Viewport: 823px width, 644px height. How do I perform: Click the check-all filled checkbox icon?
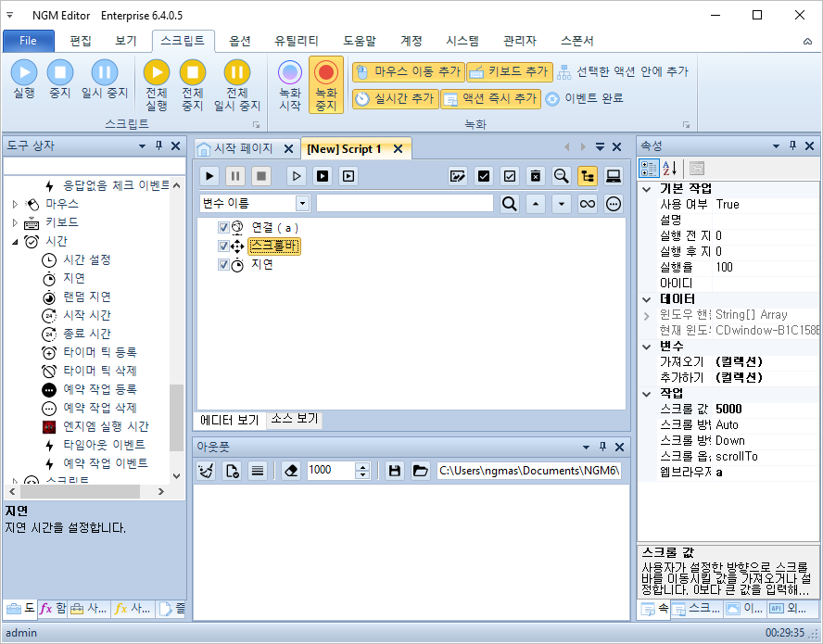(x=484, y=176)
